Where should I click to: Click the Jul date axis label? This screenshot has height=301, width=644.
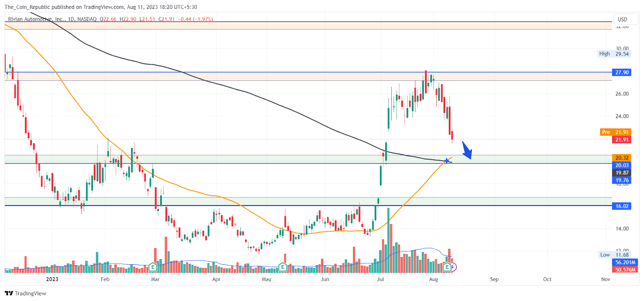point(380,279)
